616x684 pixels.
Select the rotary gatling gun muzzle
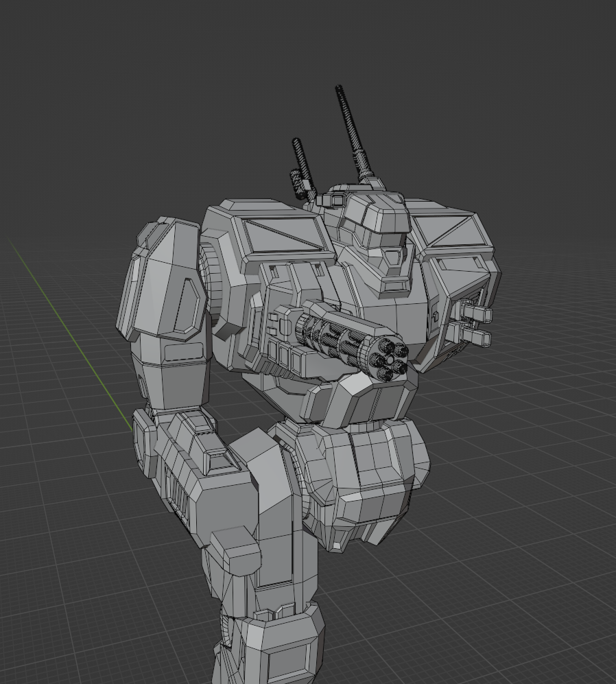coord(388,359)
